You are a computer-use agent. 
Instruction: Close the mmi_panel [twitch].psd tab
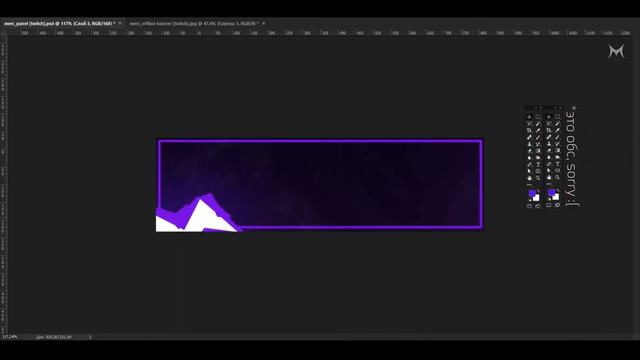coord(120,24)
